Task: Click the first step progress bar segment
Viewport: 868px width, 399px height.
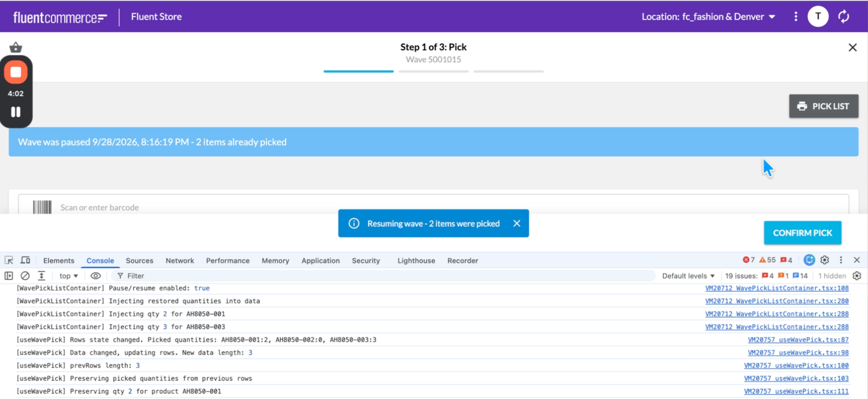Action: 358,72
